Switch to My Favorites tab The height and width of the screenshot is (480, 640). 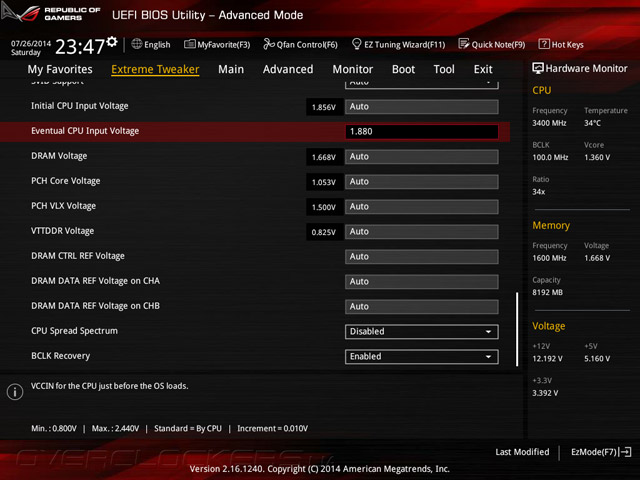tap(60, 69)
